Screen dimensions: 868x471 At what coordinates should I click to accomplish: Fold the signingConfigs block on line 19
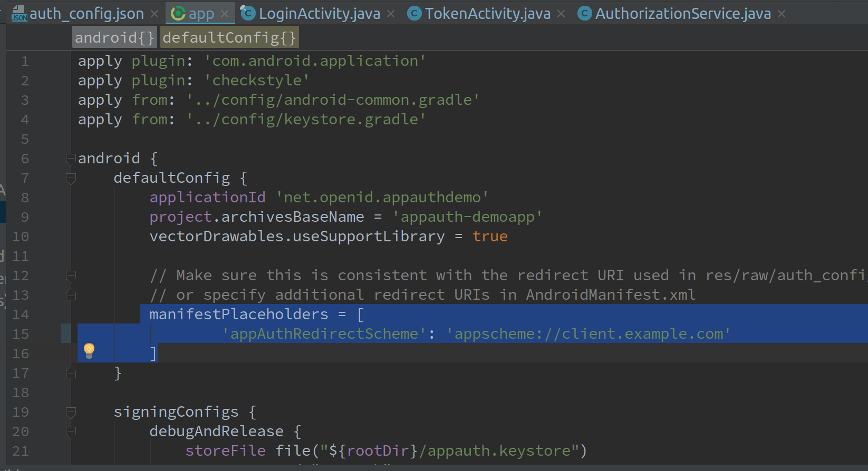(71, 412)
